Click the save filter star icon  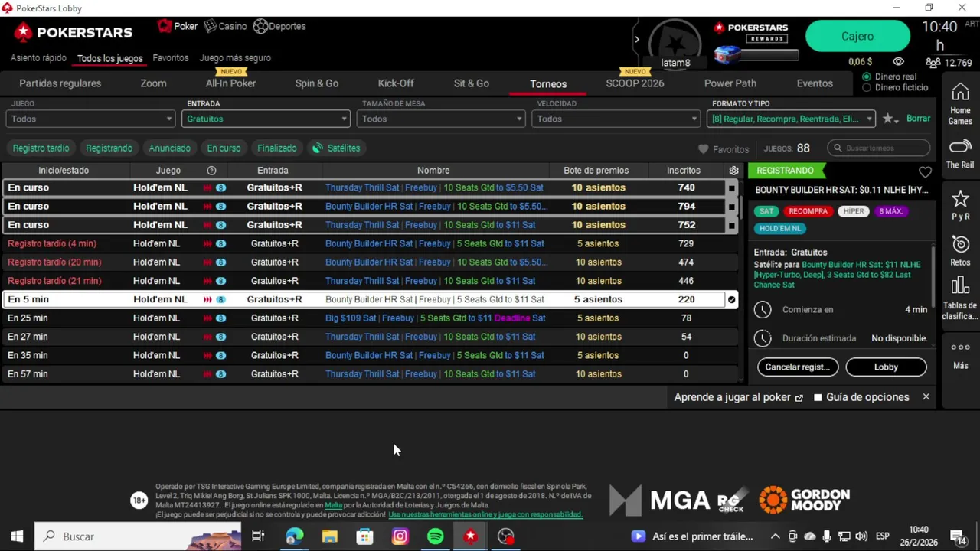(887, 119)
